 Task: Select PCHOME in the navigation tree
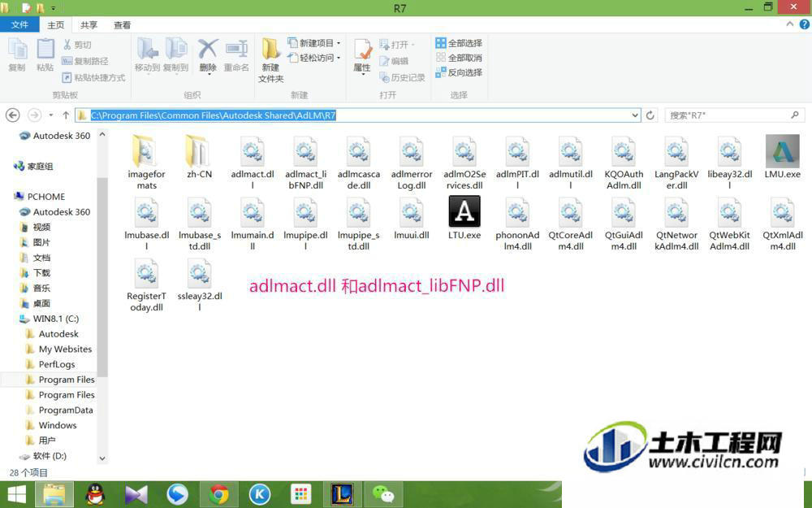tap(40, 197)
